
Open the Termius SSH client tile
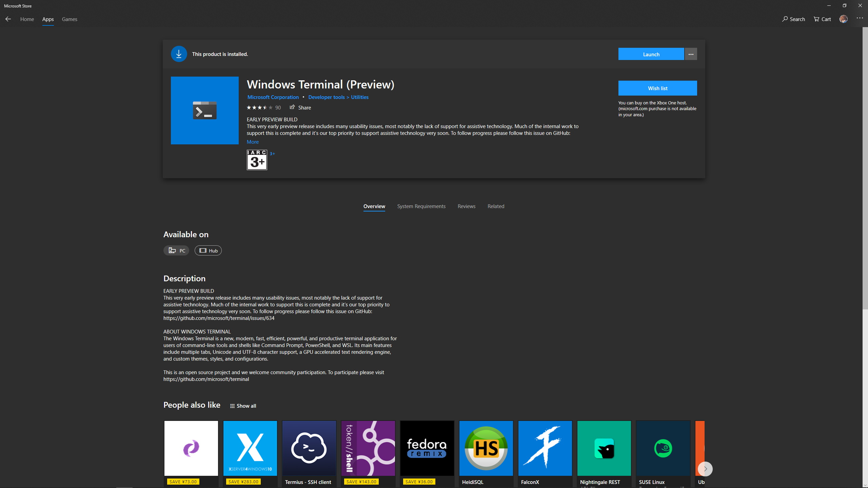pos(309,448)
